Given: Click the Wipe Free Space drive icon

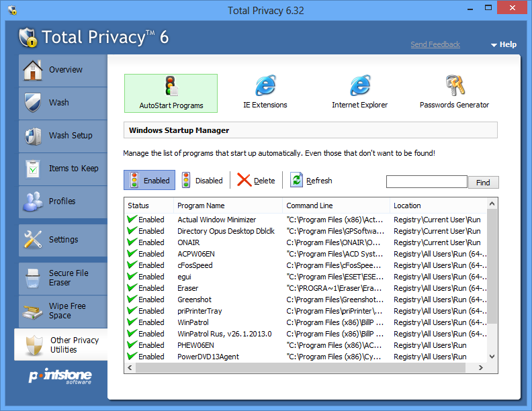Looking at the screenshot, I should (x=32, y=312).
